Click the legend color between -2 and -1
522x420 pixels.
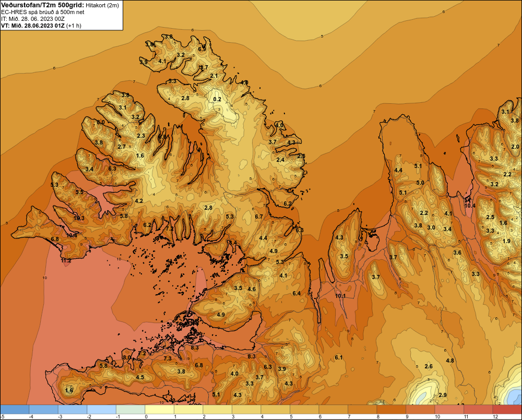pos(102,410)
